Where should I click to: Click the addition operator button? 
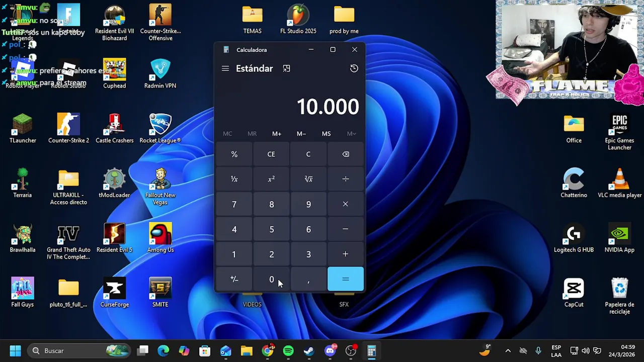(x=346, y=254)
